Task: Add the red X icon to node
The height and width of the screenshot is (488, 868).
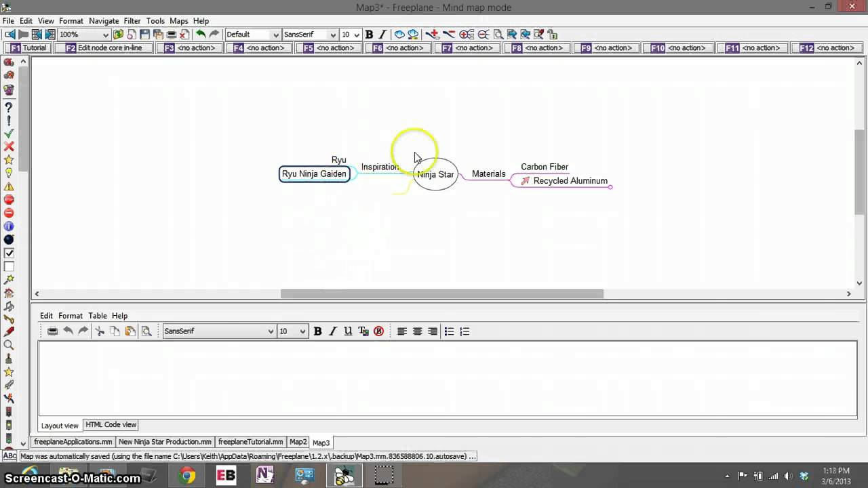Action: pos(9,146)
